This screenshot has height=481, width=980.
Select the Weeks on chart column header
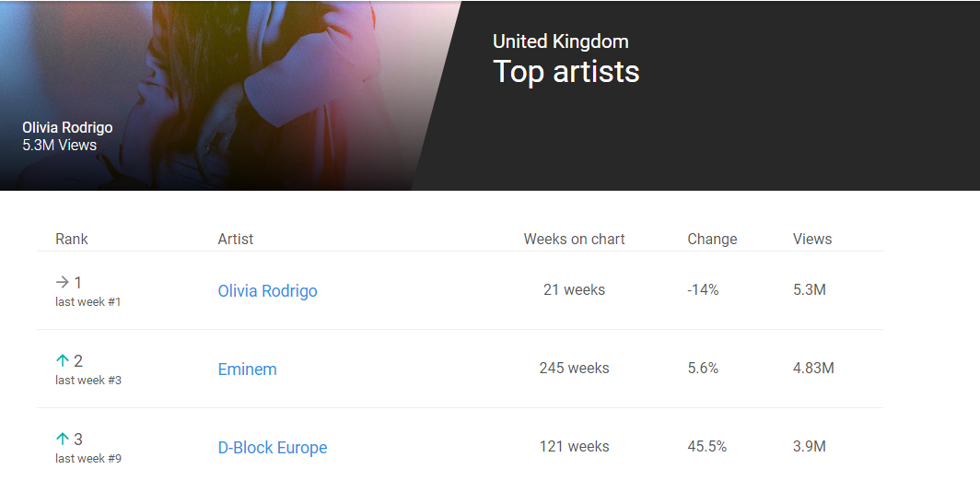coord(575,239)
